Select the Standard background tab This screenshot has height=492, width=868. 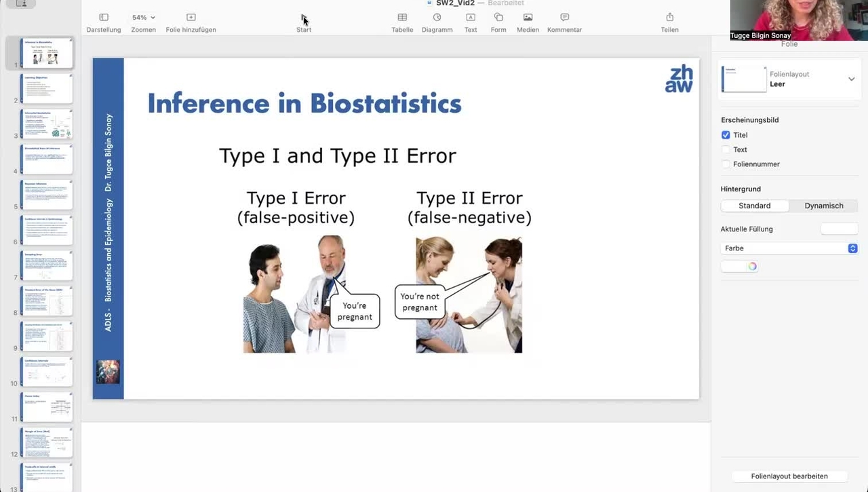[x=754, y=206]
